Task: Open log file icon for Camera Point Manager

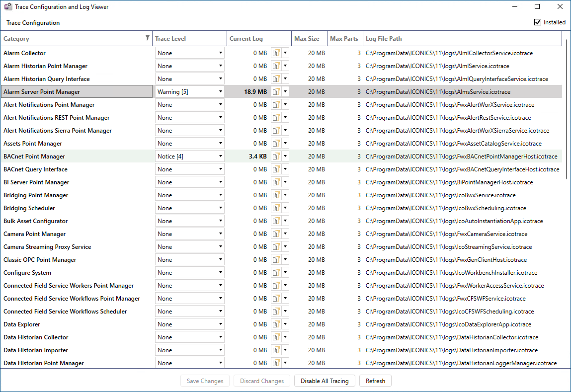Action: click(x=276, y=234)
